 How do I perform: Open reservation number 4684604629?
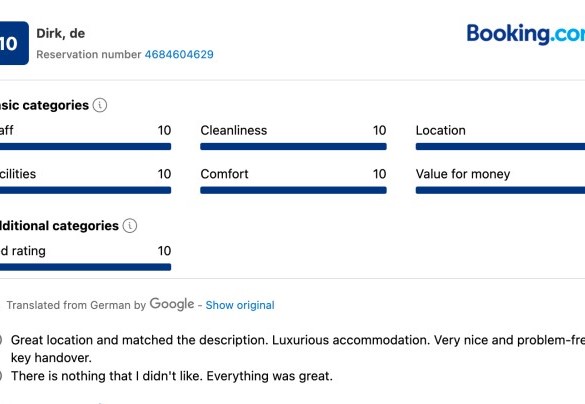(x=179, y=54)
